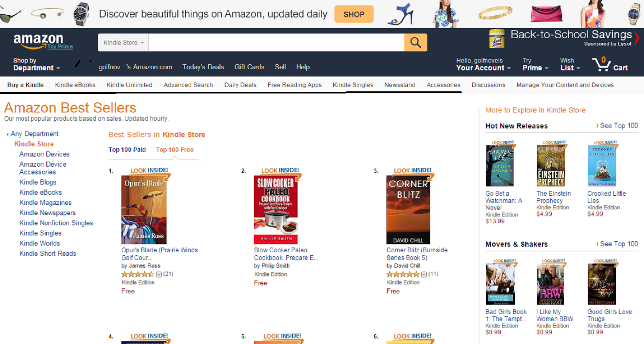Switch to the Top 100 Paid tab
Screen dimensions: 644x344
[x=127, y=150]
